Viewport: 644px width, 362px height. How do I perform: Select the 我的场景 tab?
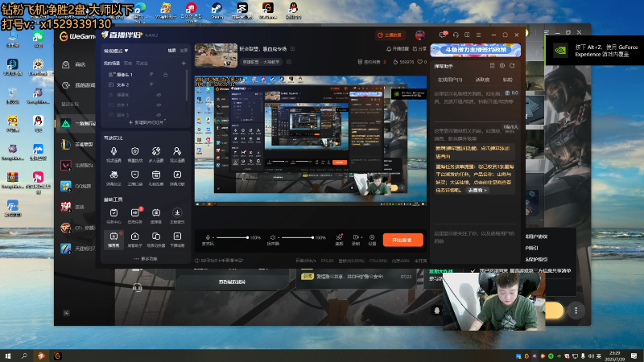tap(112, 64)
